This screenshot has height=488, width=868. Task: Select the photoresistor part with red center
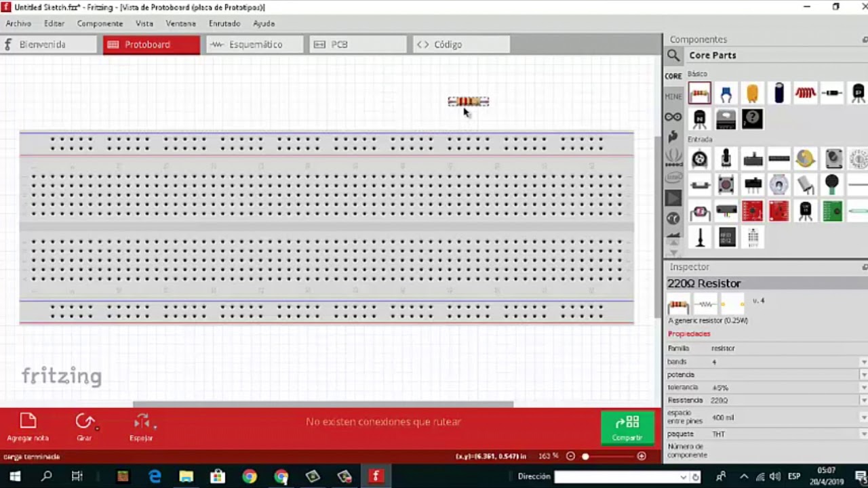click(699, 211)
